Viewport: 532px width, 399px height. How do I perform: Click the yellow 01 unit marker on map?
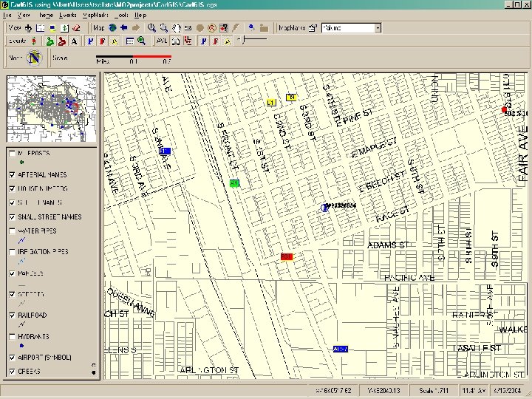(x=270, y=102)
